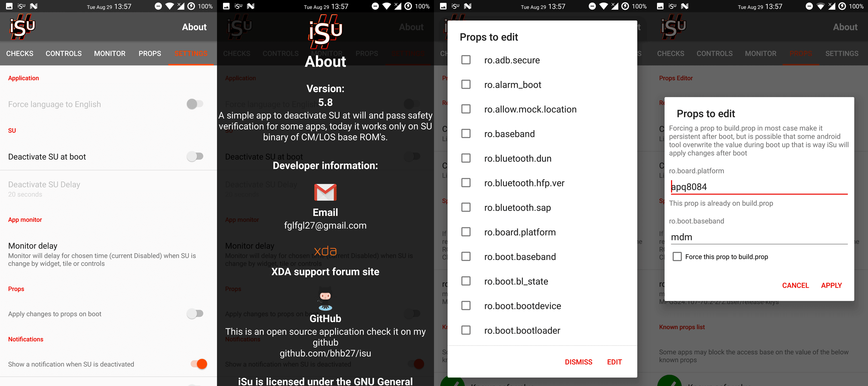Open the XDA support forum icon
Viewport: 868px width, 386px height.
[x=325, y=251]
